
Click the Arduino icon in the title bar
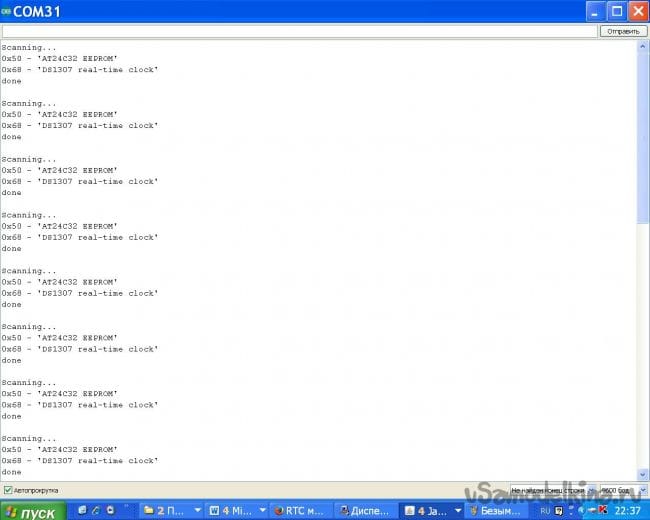(x=7, y=11)
